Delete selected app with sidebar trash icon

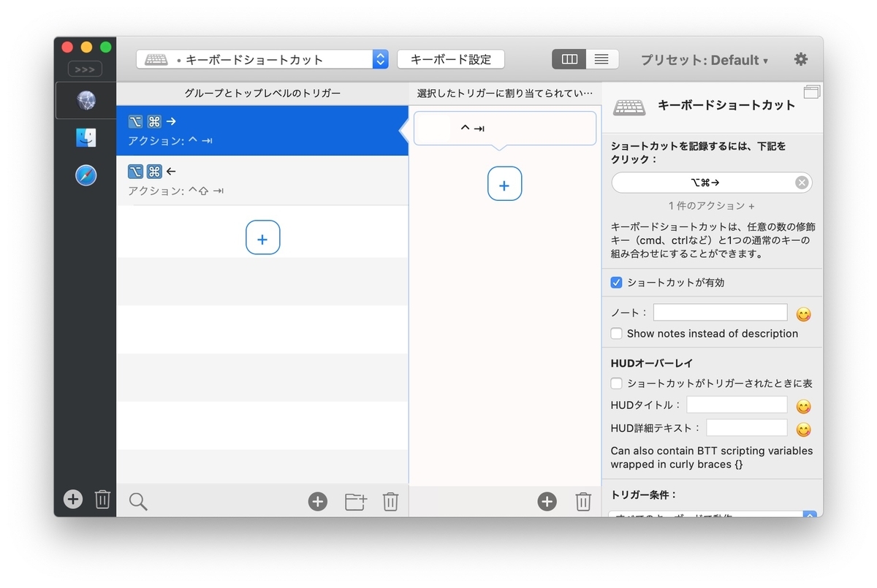point(102,499)
